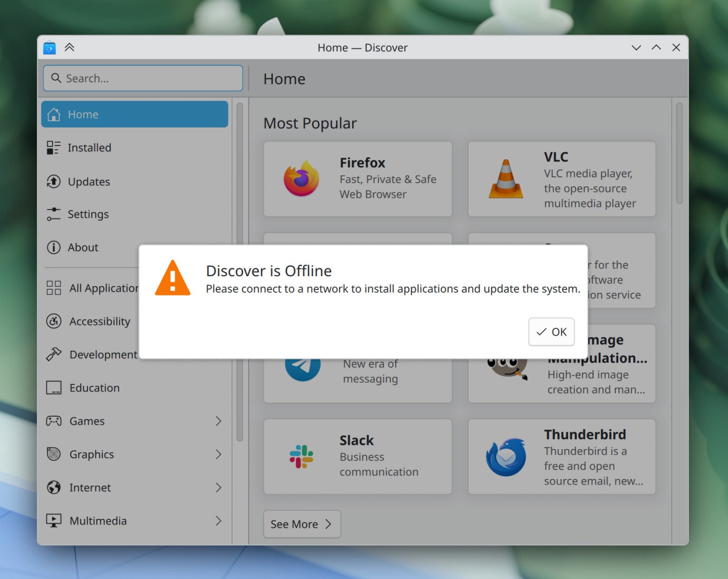Click the Accessibility category icon
Image resolution: width=728 pixels, height=579 pixels.
[54, 321]
